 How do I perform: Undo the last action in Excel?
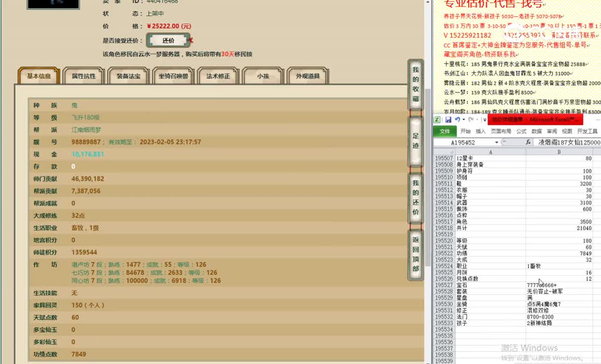click(x=457, y=119)
